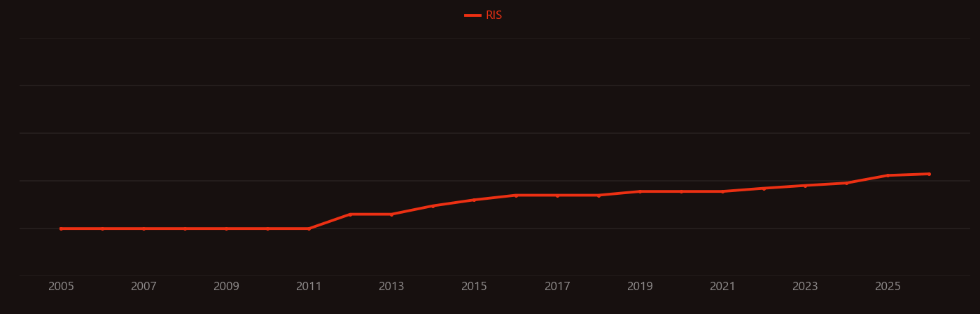Image resolution: width=980 pixels, height=314 pixels.
Task: Select the last RIS data point at 2026
Action: [929, 174]
